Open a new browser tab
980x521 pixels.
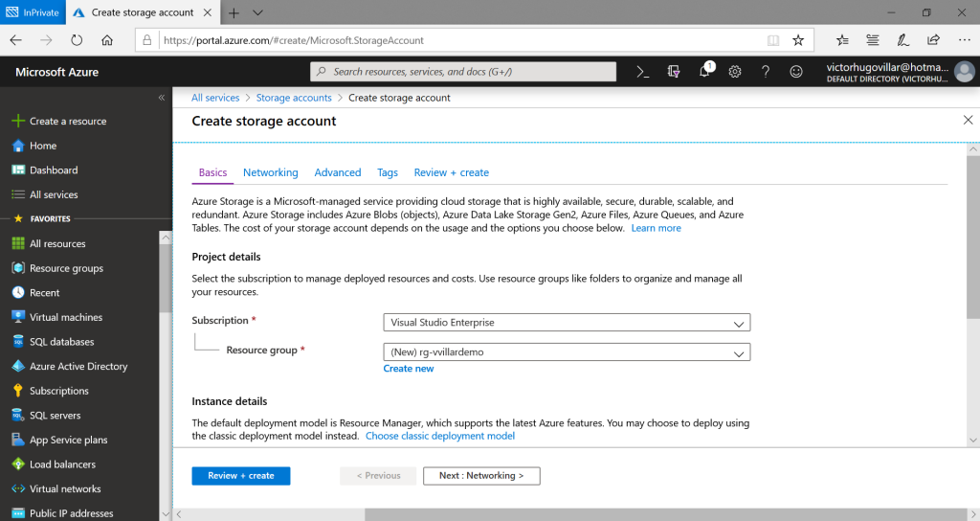point(234,12)
